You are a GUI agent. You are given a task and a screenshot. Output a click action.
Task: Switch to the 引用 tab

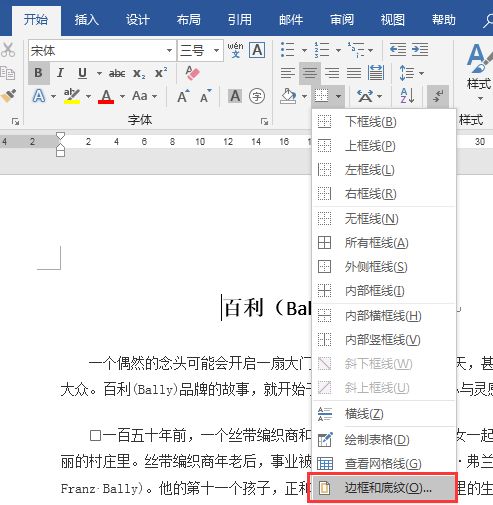click(240, 20)
